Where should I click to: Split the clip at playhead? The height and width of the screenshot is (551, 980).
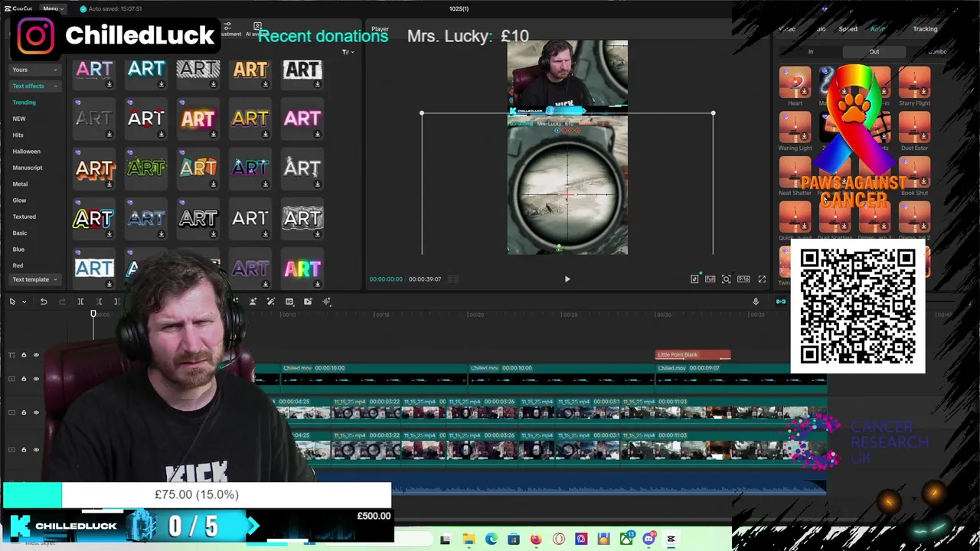pyautogui.click(x=80, y=302)
